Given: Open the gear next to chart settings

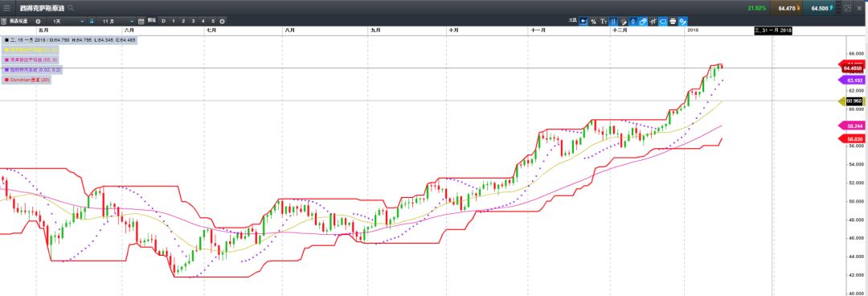Looking at the screenshot, I should (39, 21).
